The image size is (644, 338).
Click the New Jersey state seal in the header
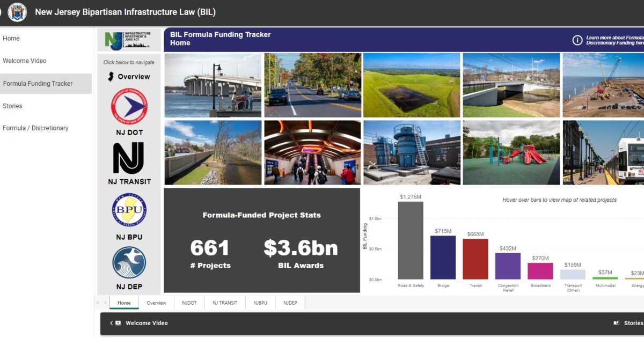click(17, 12)
